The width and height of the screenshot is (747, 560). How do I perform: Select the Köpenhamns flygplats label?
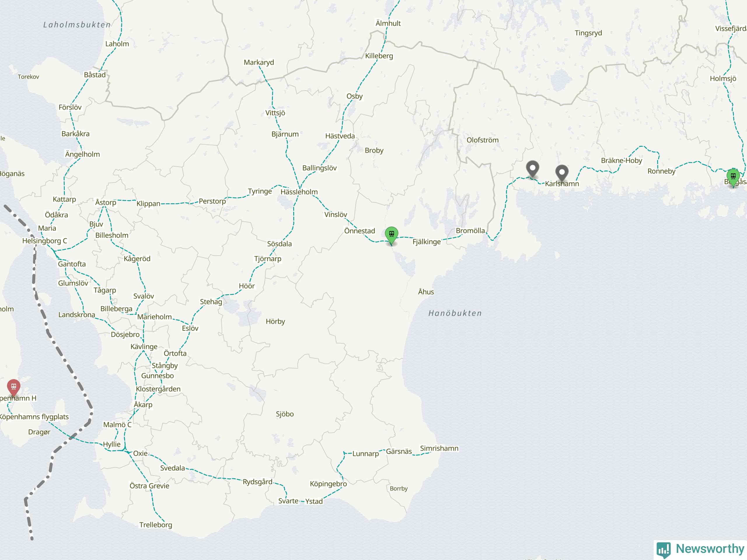[x=34, y=416]
